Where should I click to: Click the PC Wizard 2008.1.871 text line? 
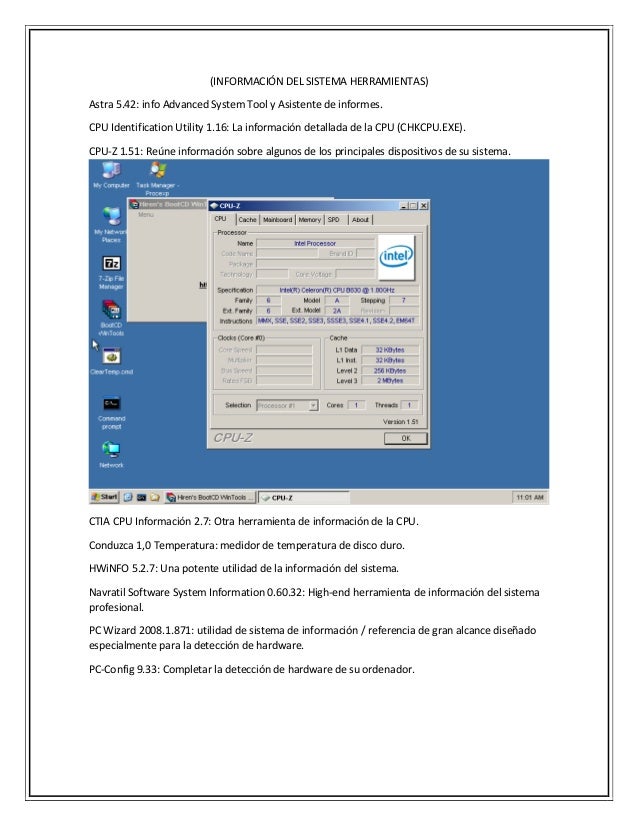pyautogui.click(x=312, y=638)
